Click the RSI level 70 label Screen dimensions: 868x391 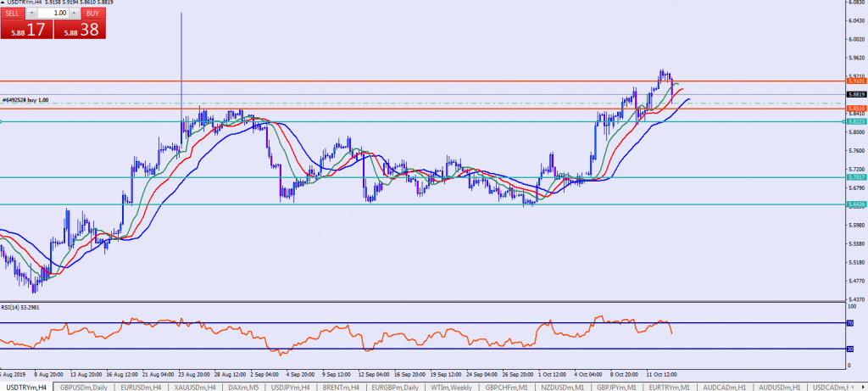(852, 323)
